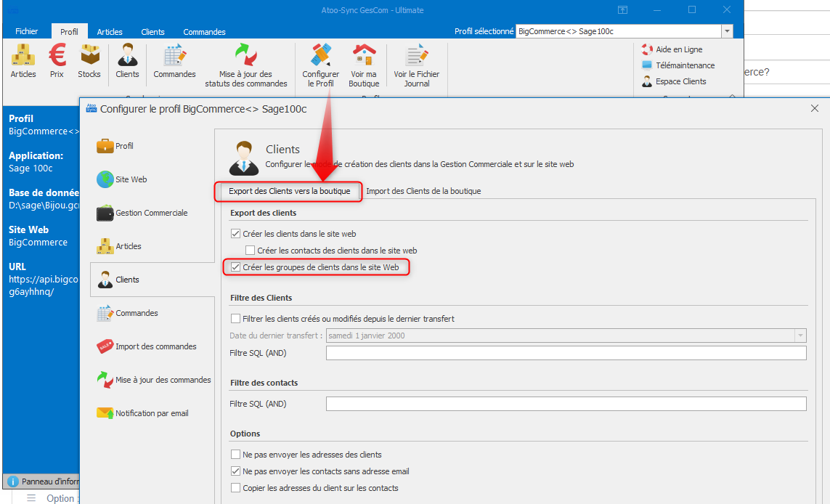Switch to the Articles ribbon tab
Image resolution: width=830 pixels, height=504 pixels.
[110, 32]
